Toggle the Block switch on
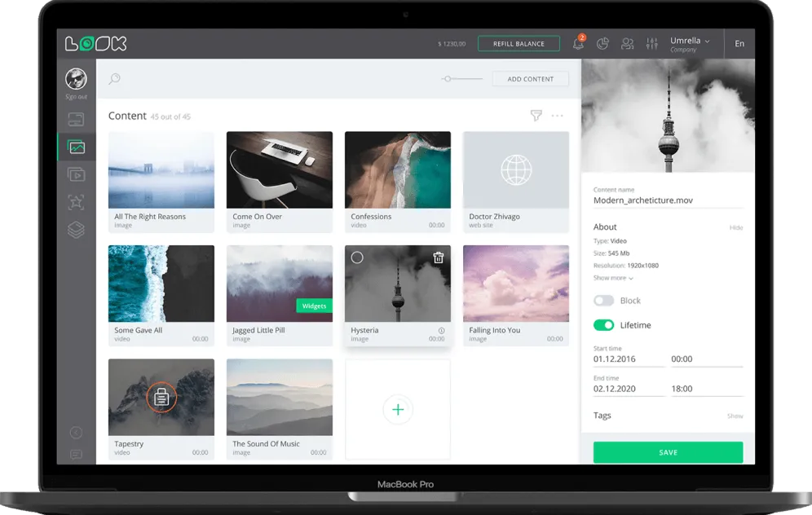Image resolution: width=812 pixels, height=515 pixels. click(x=603, y=301)
